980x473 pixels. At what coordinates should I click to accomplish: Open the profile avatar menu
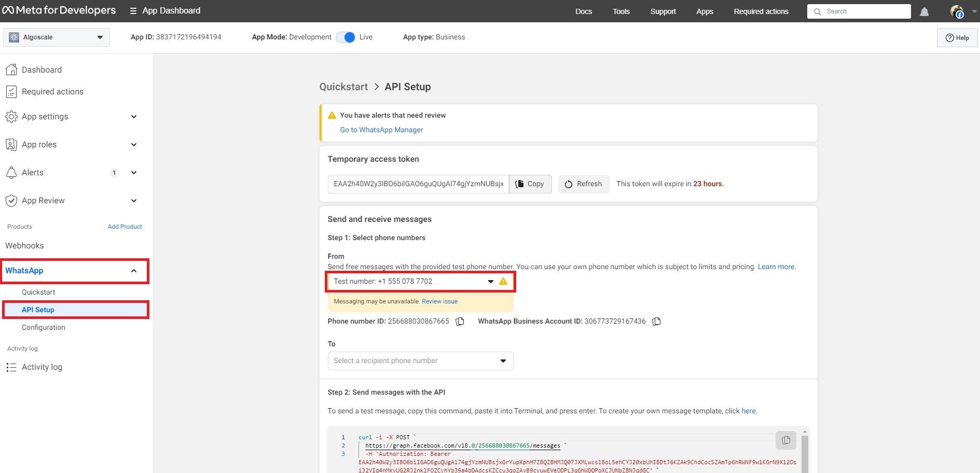point(957,11)
